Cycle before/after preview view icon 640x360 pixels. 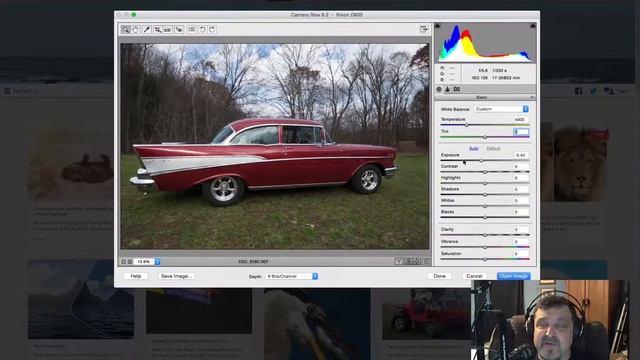point(398,262)
